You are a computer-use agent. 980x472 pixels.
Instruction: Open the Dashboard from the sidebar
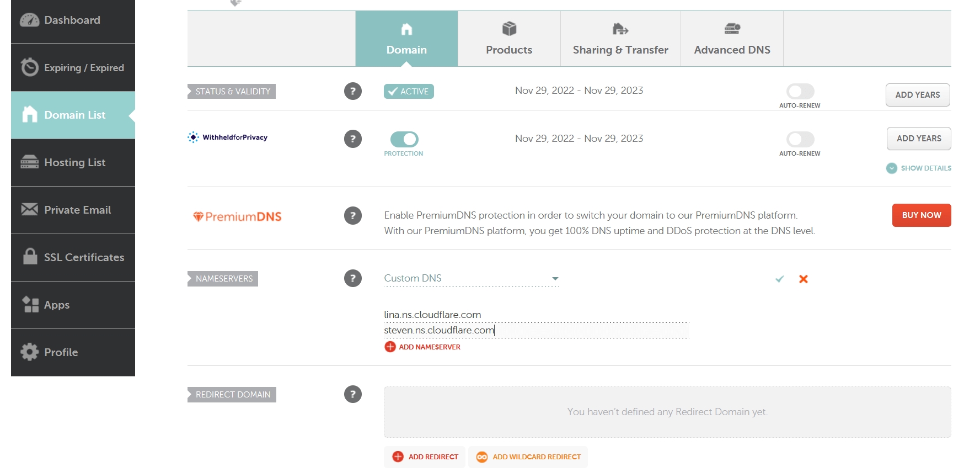click(73, 20)
